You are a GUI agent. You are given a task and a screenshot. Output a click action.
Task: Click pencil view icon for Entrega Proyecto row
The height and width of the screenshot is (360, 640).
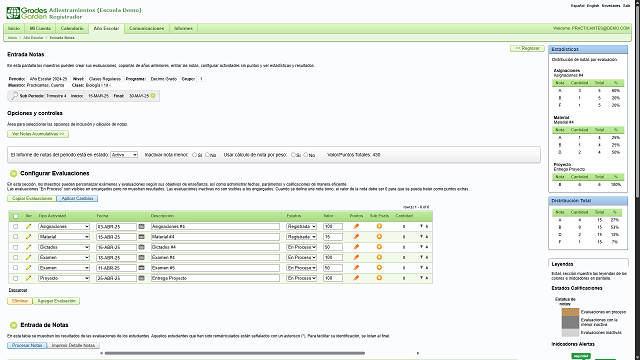click(x=28, y=278)
